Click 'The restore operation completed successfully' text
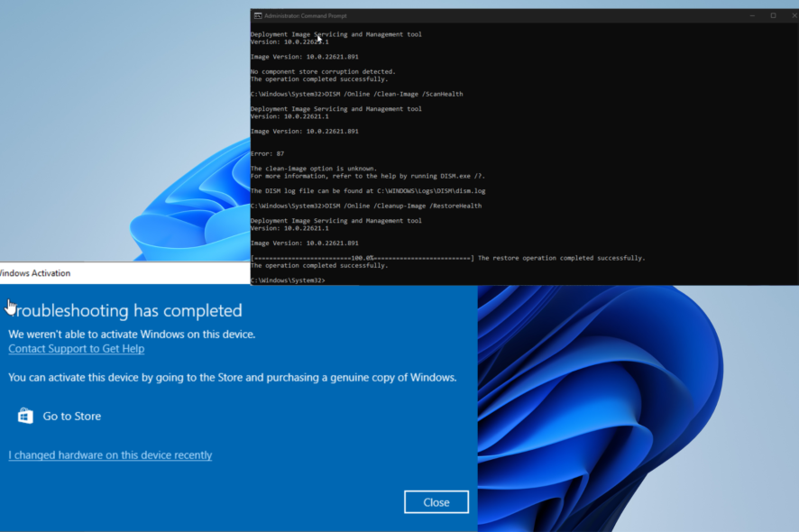 click(x=562, y=259)
